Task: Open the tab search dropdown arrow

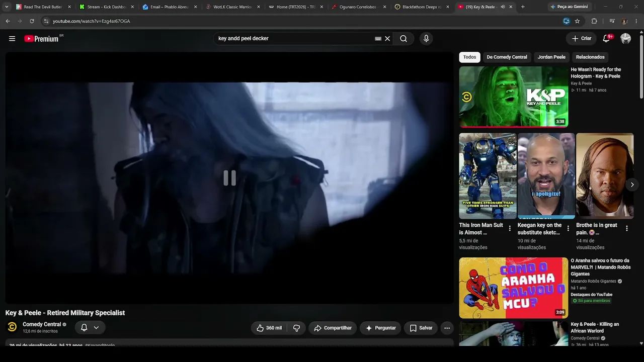Action: click(7, 7)
